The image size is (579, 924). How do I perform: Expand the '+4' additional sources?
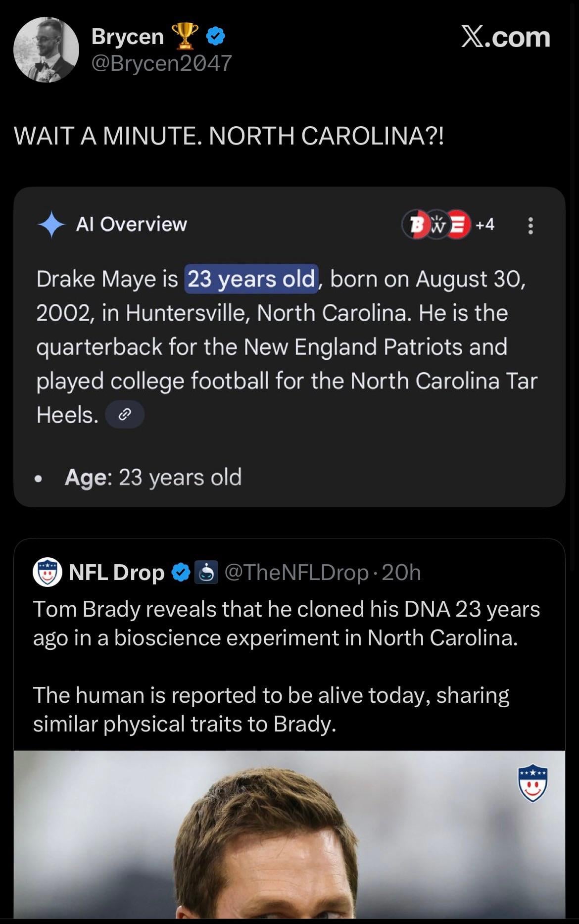(x=484, y=225)
